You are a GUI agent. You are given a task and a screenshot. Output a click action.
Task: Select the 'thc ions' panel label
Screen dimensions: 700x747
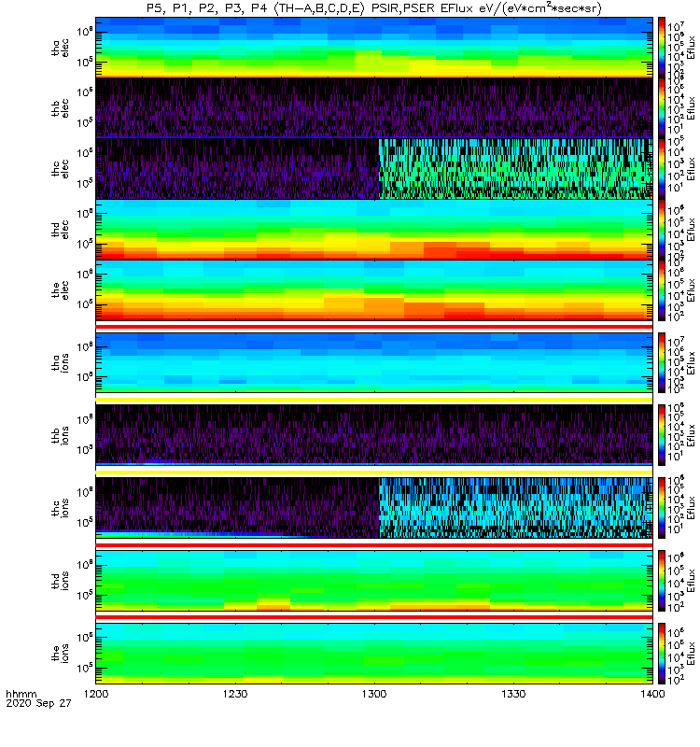click(x=60, y=508)
